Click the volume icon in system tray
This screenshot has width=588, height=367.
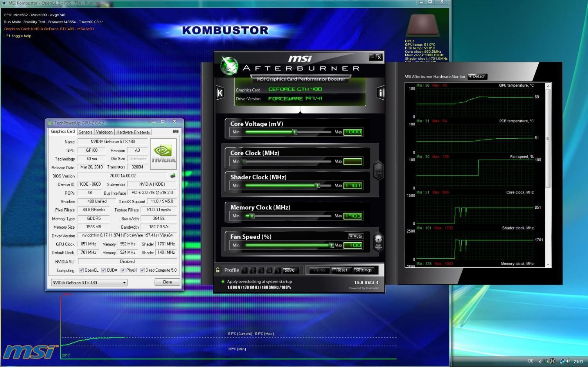click(568, 361)
